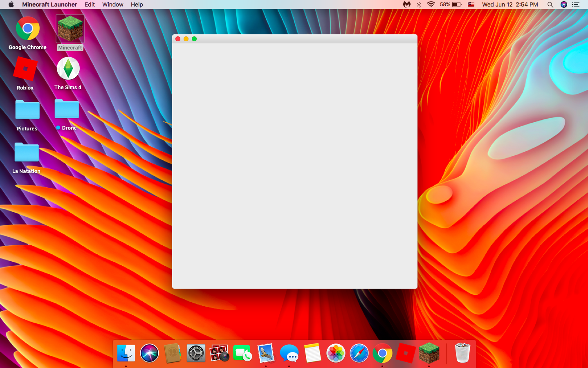The image size is (588, 368).
Task: Open the Edit menu
Action: 90,4
